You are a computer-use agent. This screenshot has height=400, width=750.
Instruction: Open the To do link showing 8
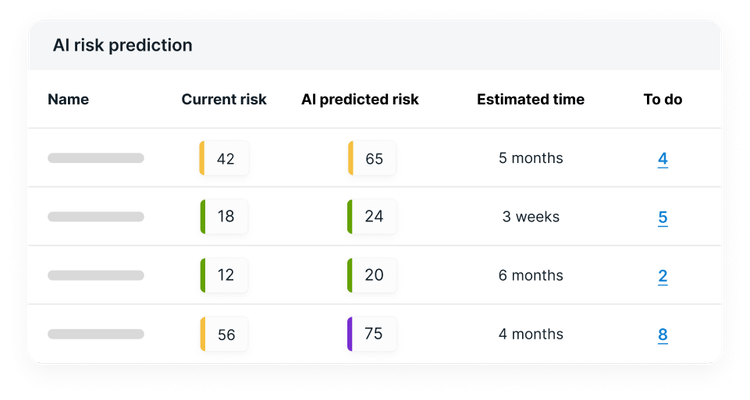tap(663, 335)
